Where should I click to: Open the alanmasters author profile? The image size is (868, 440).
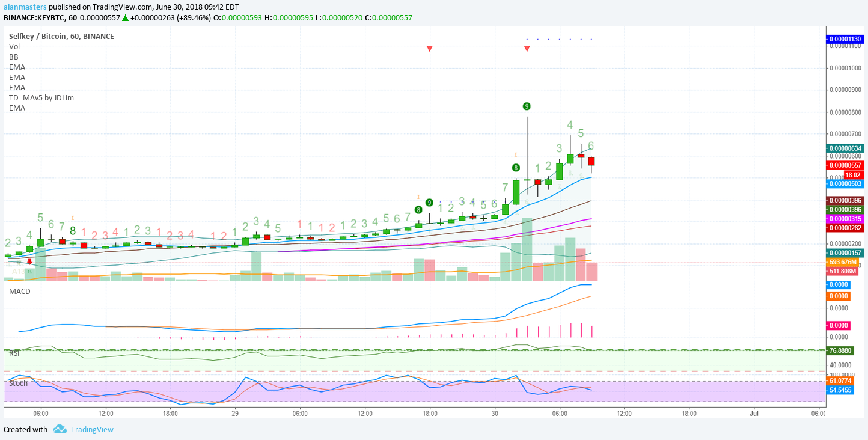(25, 7)
